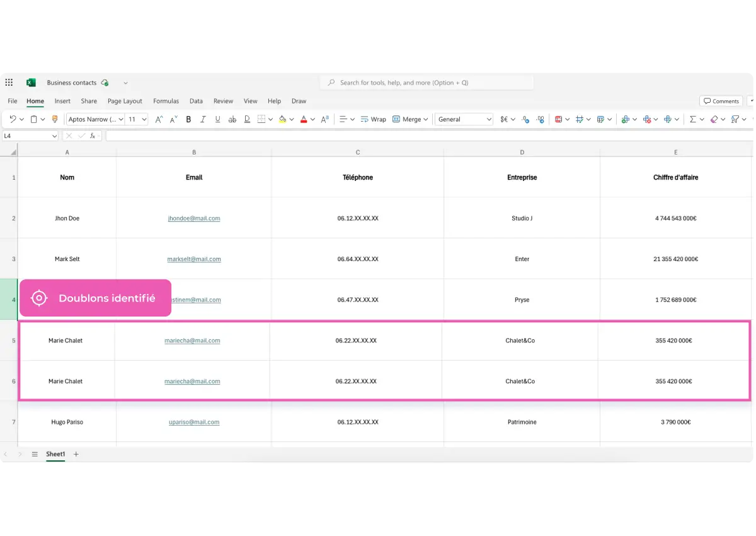Click the text alignment icon
This screenshot has height=536, width=756.
343,119
